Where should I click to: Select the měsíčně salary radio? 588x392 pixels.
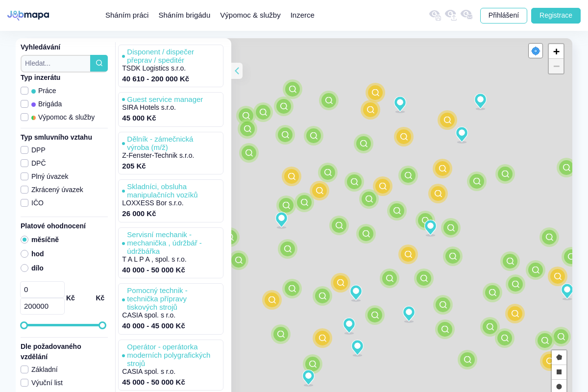coord(24,240)
